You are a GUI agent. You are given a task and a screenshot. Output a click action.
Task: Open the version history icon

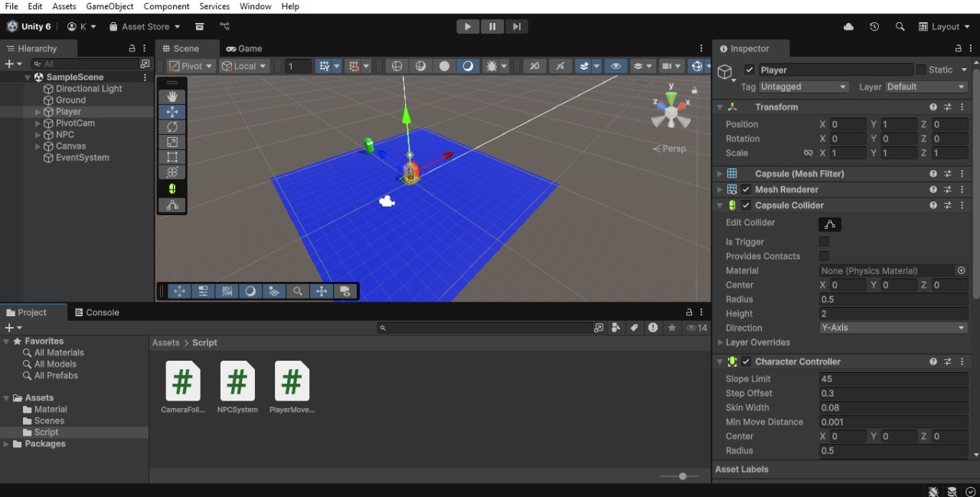pyautogui.click(x=874, y=27)
